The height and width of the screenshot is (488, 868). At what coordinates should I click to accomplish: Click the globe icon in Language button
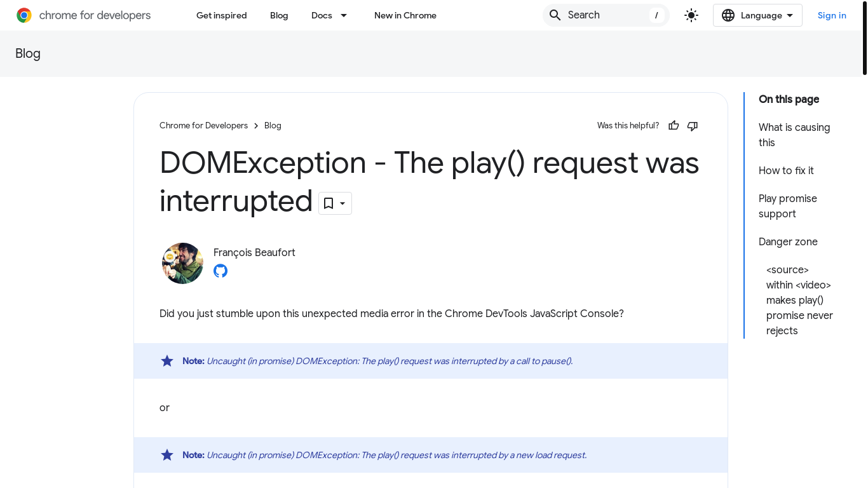728,15
